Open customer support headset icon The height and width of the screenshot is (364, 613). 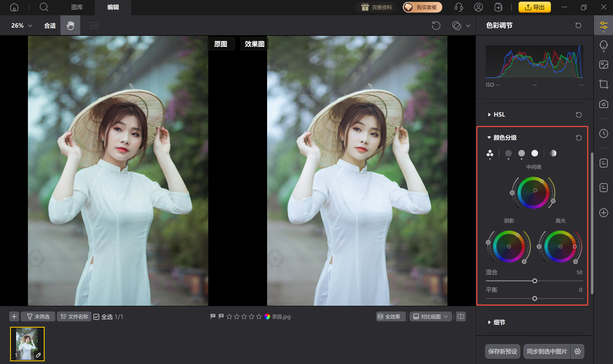(x=459, y=7)
